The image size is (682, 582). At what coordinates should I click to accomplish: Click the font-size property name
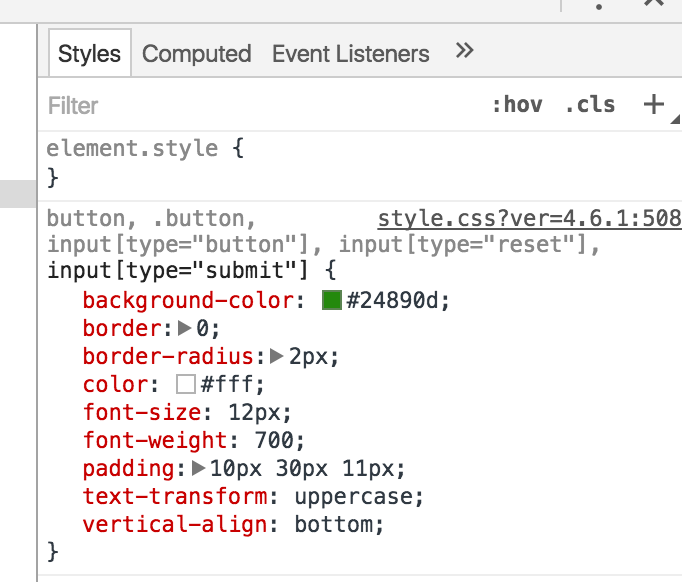142,412
